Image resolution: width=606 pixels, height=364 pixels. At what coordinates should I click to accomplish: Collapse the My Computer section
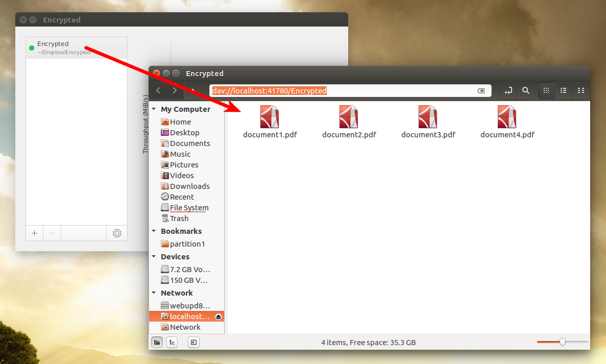(x=154, y=109)
